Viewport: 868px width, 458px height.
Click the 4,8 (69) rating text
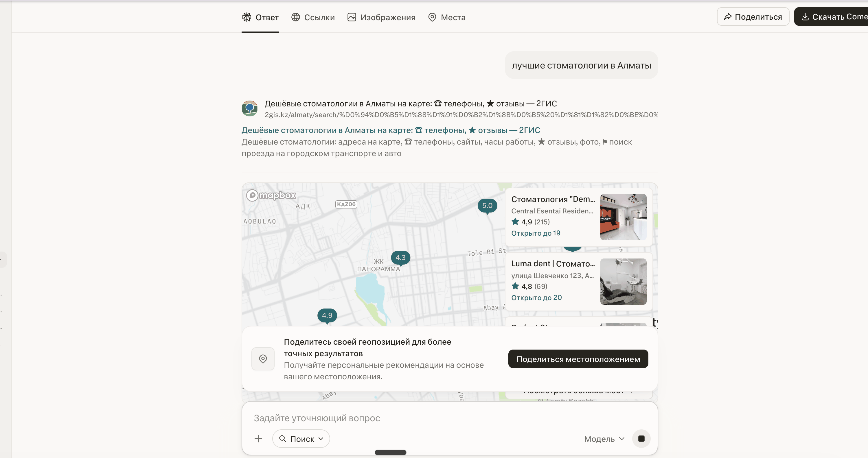(x=529, y=286)
